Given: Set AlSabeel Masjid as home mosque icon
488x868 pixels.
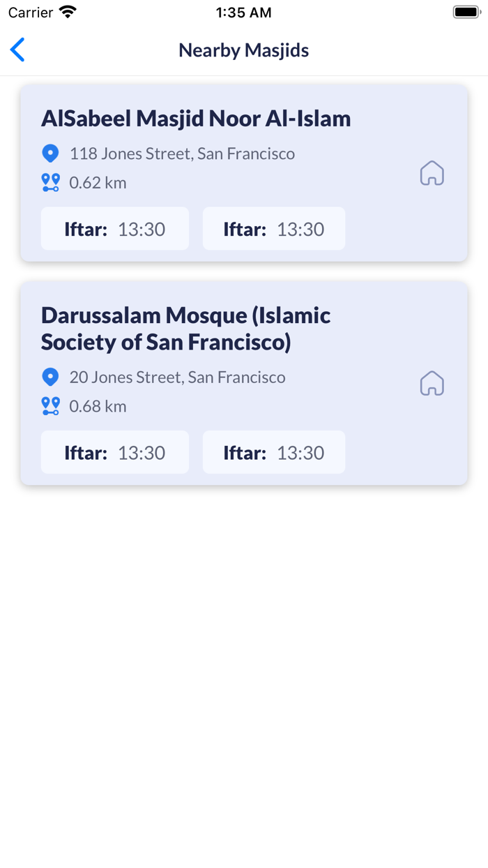Looking at the screenshot, I should (x=432, y=173).
